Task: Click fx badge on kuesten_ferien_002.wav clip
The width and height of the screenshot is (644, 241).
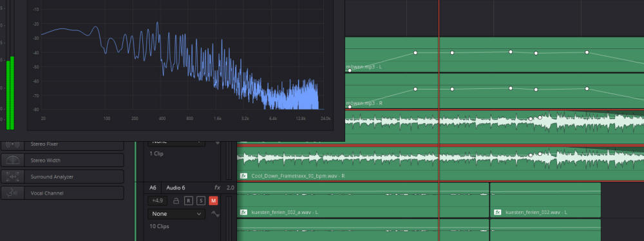Action: [x=497, y=212]
